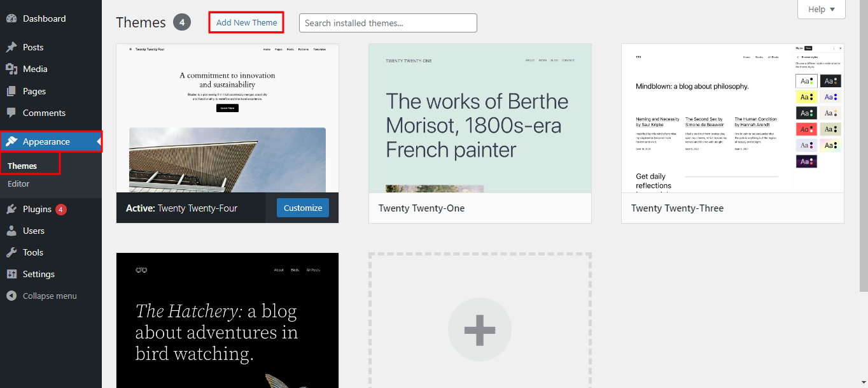Click the Plugins plug icon
Image resolution: width=868 pixels, height=388 pixels.
point(11,209)
